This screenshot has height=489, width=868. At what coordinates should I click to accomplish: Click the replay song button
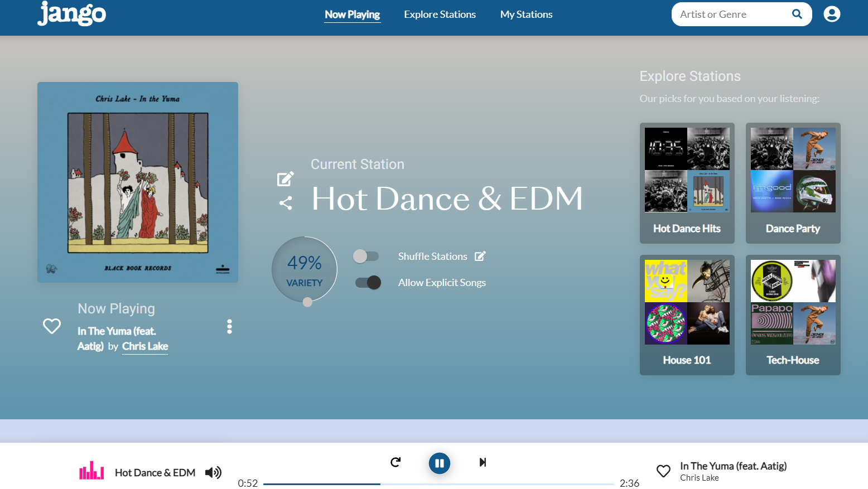click(396, 462)
